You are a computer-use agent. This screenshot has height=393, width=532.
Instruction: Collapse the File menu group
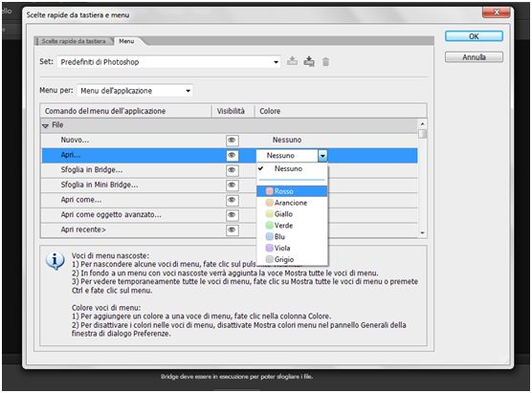45,125
